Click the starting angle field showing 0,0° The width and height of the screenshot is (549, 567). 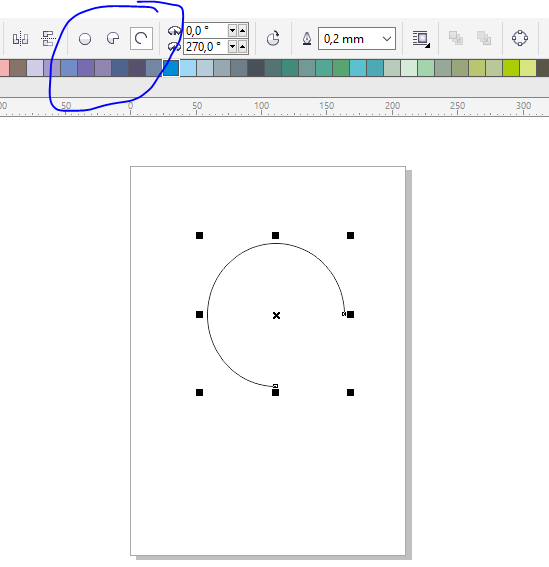point(205,31)
